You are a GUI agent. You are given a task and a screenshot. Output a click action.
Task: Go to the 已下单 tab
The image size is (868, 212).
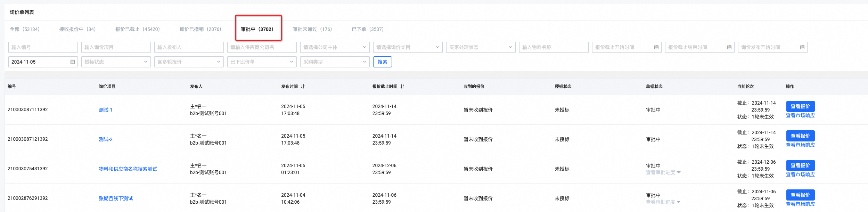[x=367, y=29]
